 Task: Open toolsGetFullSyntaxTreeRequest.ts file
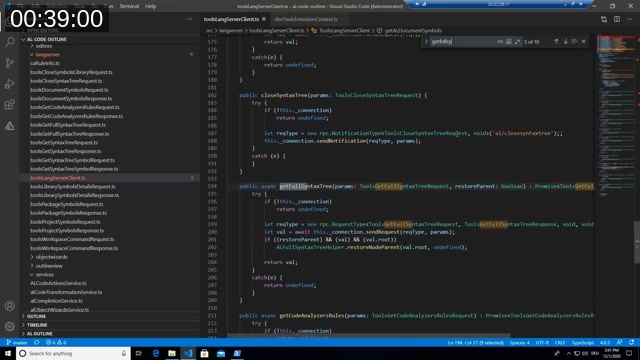pos(68,125)
